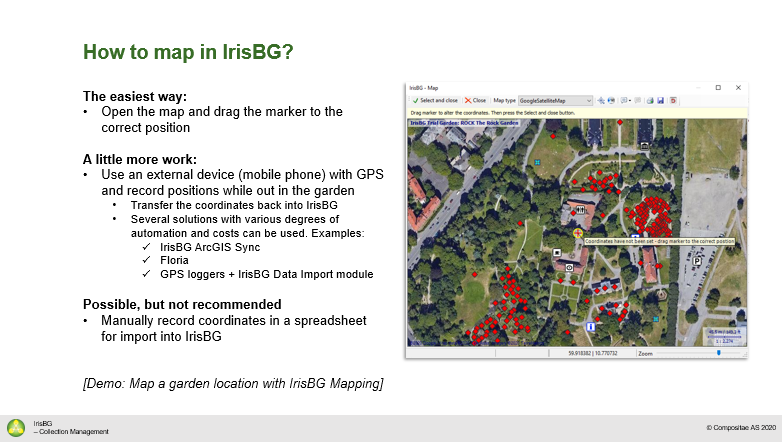The width and height of the screenshot is (782, 442).
Task: Click Select and close in the map toolbar
Action: click(x=435, y=100)
